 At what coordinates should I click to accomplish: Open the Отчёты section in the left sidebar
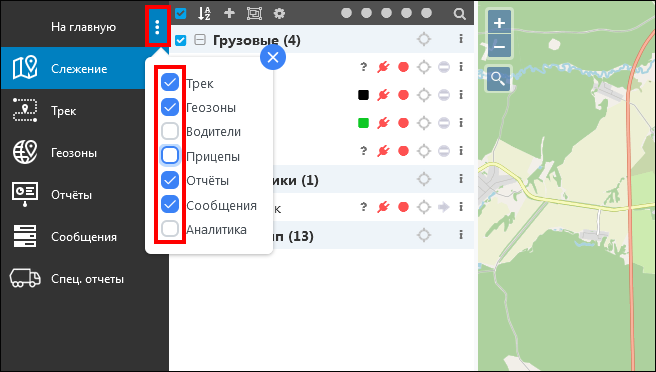pos(85,195)
